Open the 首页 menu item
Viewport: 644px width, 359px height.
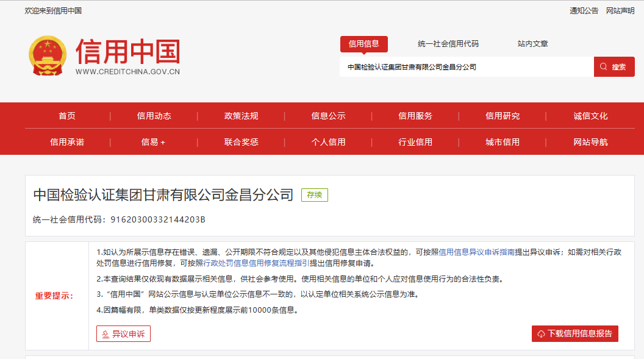66,116
